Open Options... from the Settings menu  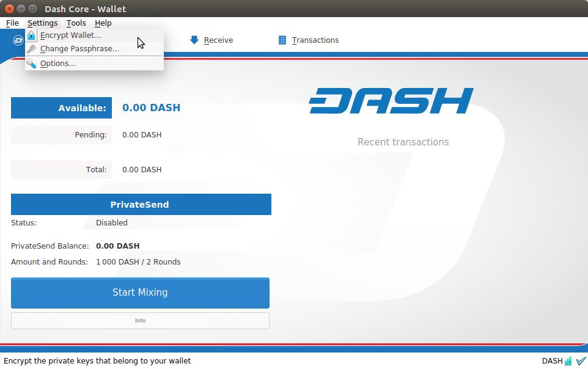pyautogui.click(x=95, y=64)
